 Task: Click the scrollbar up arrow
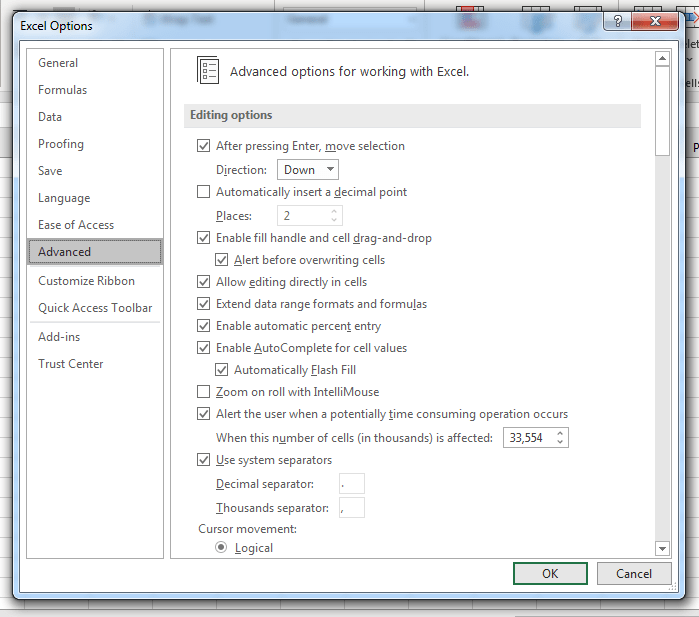pos(662,58)
